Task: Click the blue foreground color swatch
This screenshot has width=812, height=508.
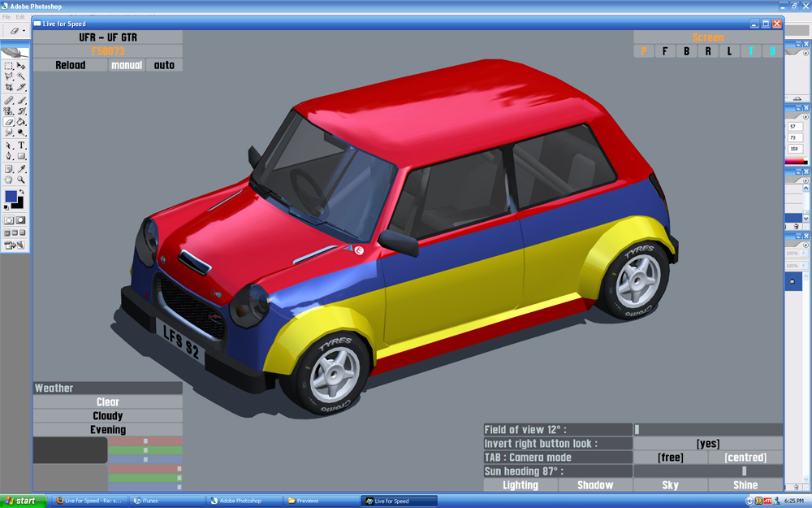Action: (x=11, y=197)
